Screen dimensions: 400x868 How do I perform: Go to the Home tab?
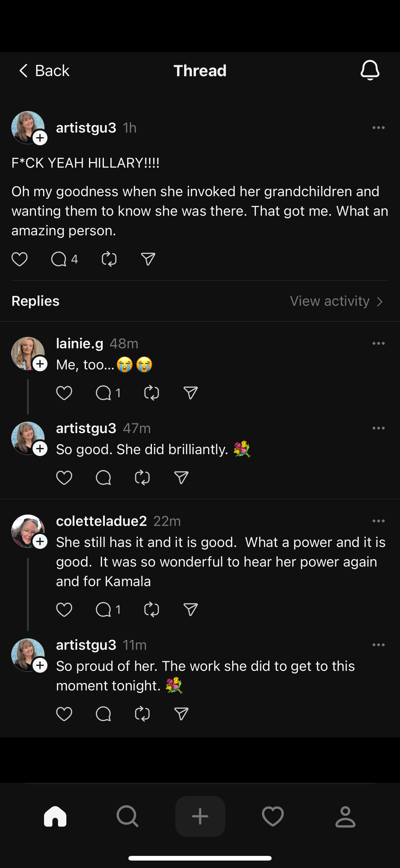coord(55,816)
